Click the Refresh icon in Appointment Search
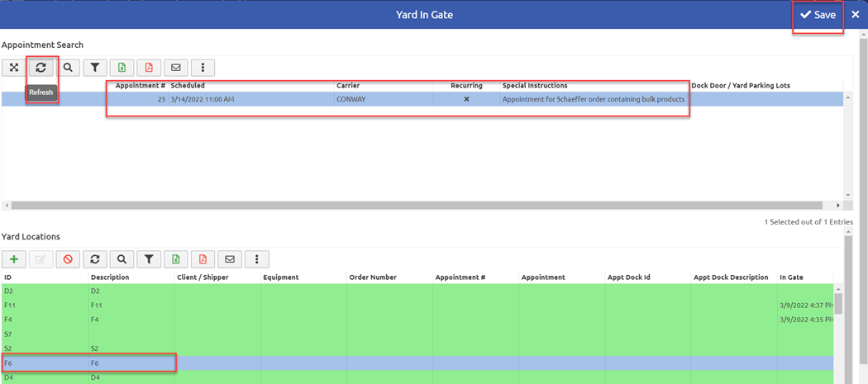The image size is (868, 384). pyautogui.click(x=41, y=68)
